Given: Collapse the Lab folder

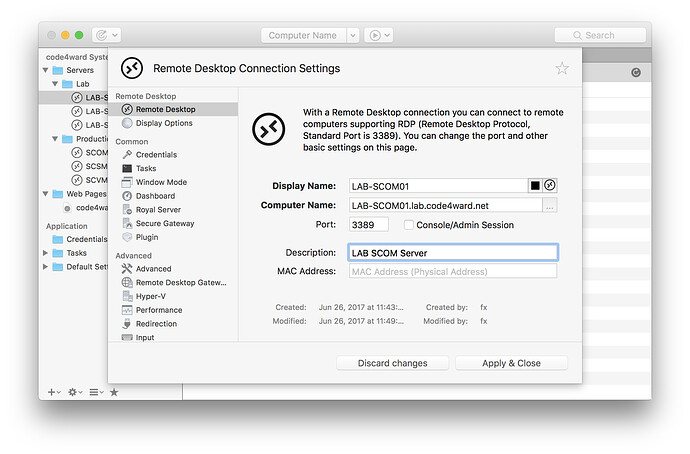Looking at the screenshot, I should click(57, 84).
